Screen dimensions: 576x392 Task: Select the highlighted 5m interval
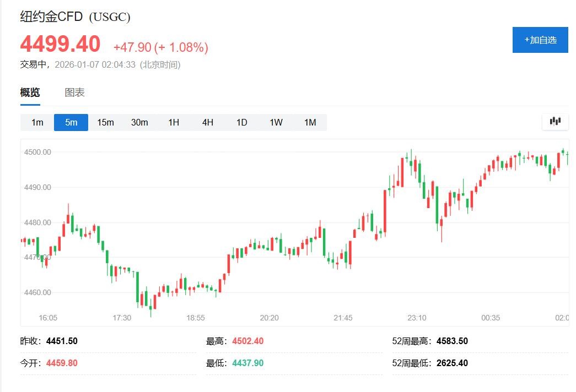(x=71, y=122)
